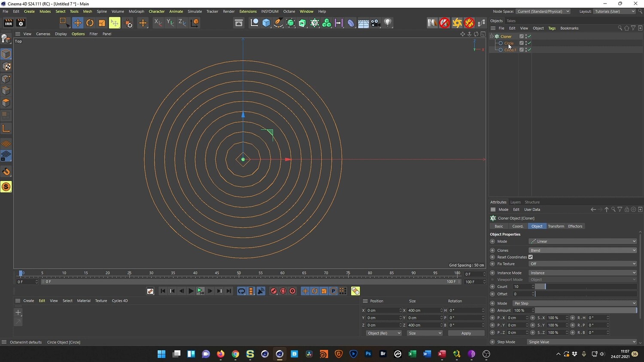The width and height of the screenshot is (644, 362).
Task: Open the Spline Pen tool
Action: (x=278, y=23)
